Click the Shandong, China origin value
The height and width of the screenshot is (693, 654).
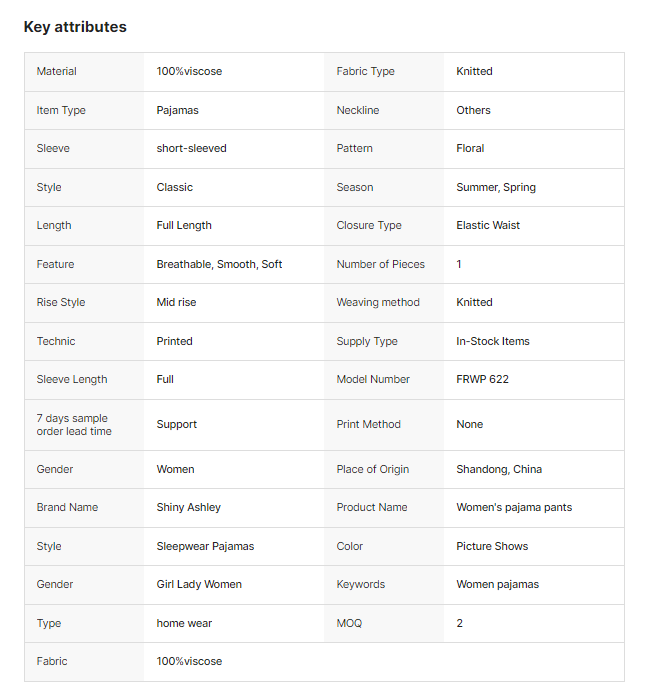(x=499, y=469)
